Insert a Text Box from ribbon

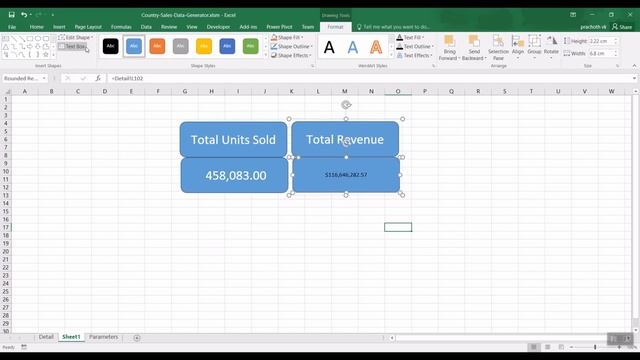coord(73,46)
